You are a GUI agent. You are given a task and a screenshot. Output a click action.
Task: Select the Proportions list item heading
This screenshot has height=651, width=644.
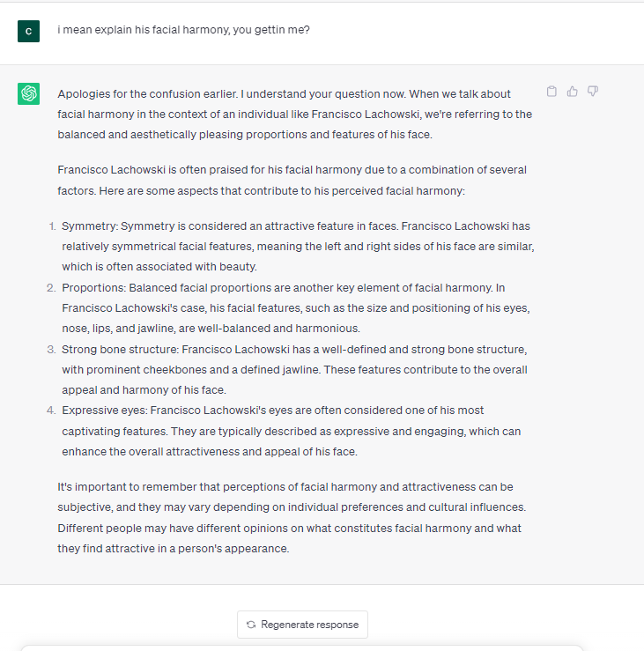[93, 288]
